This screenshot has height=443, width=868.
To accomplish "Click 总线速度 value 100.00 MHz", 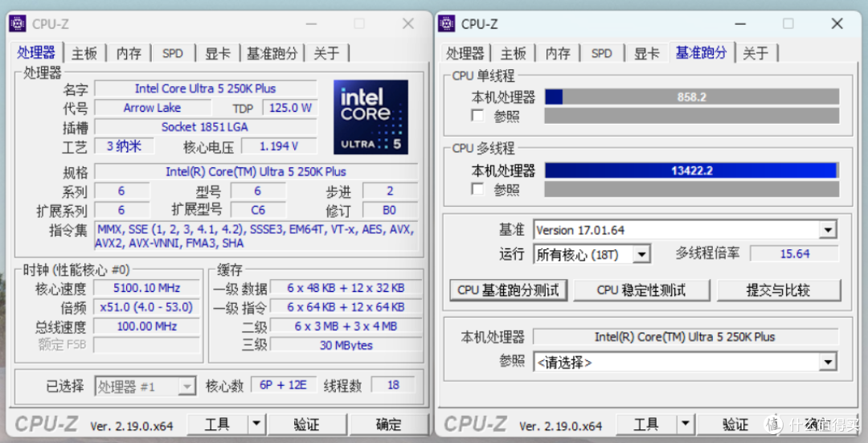I will (x=147, y=326).
